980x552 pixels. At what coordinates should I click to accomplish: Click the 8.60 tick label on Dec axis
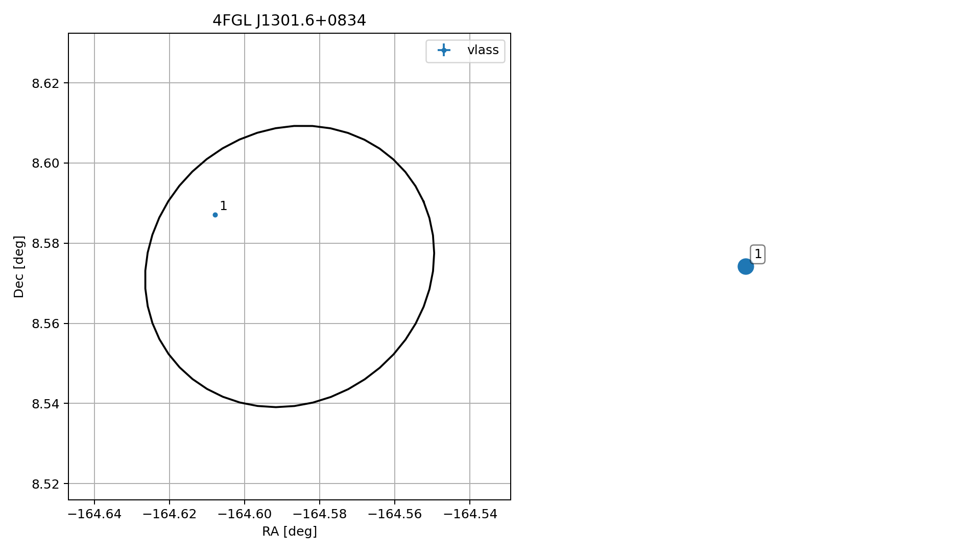46,164
